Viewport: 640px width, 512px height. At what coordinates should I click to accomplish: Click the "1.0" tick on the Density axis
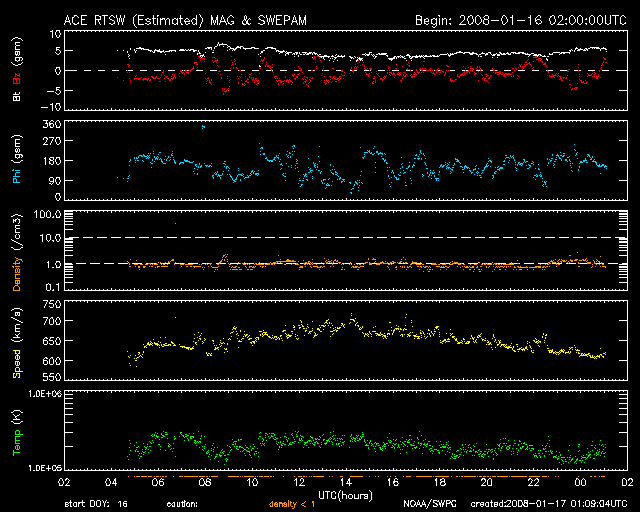click(53, 264)
